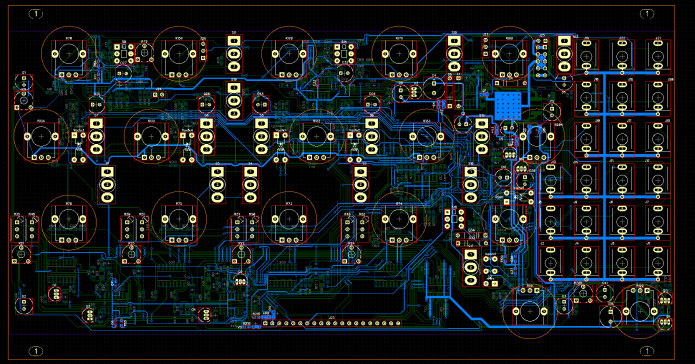Click the thick vertical blue bus trace in jack grid
This screenshot has width=695, height=364.
coord(604,175)
